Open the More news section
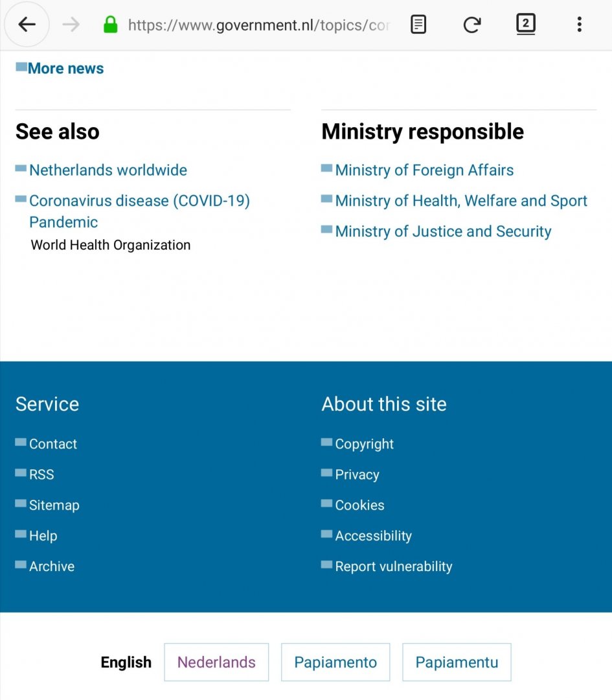 coord(65,68)
